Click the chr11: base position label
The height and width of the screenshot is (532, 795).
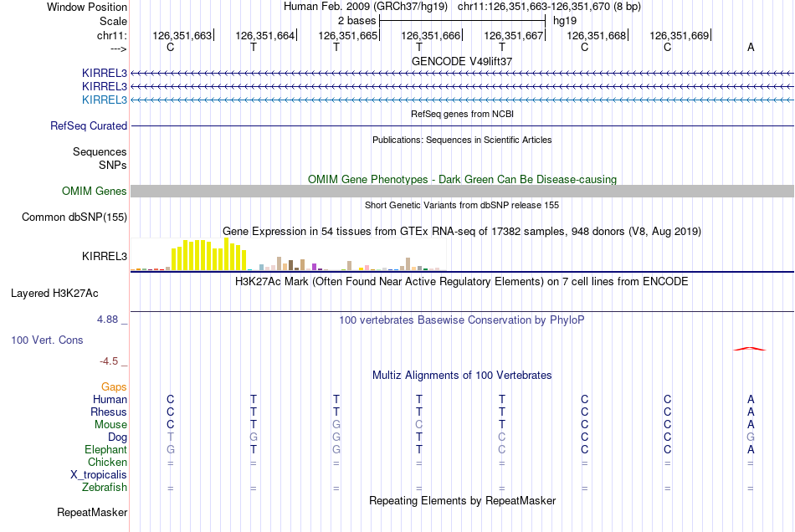click(111, 35)
